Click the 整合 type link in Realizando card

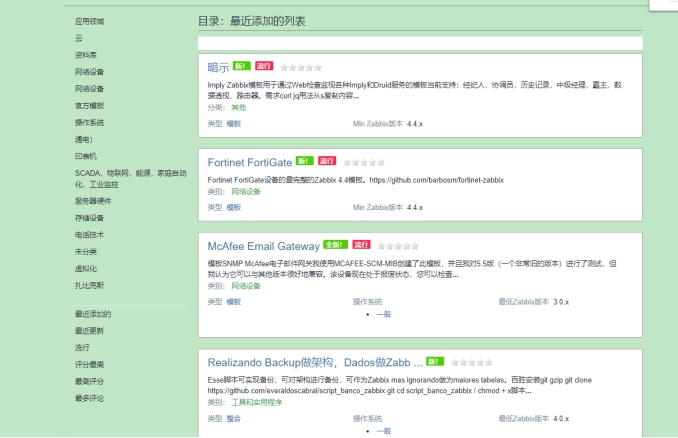pos(234,419)
